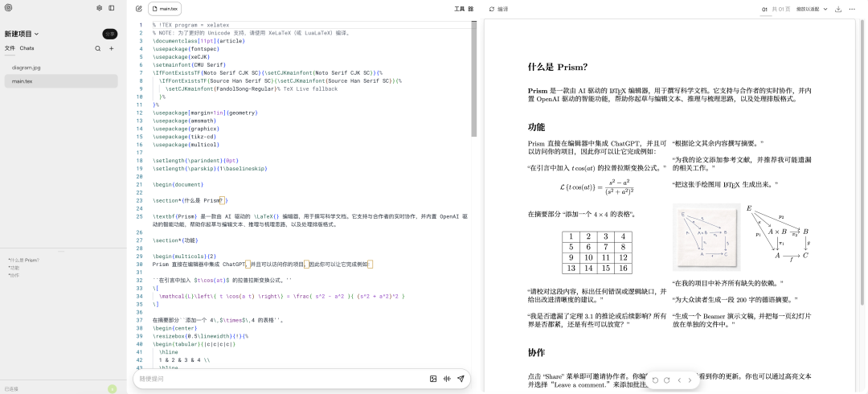Open the more options ellipsis menu
Screen dimensions: 868x394
pos(852,9)
